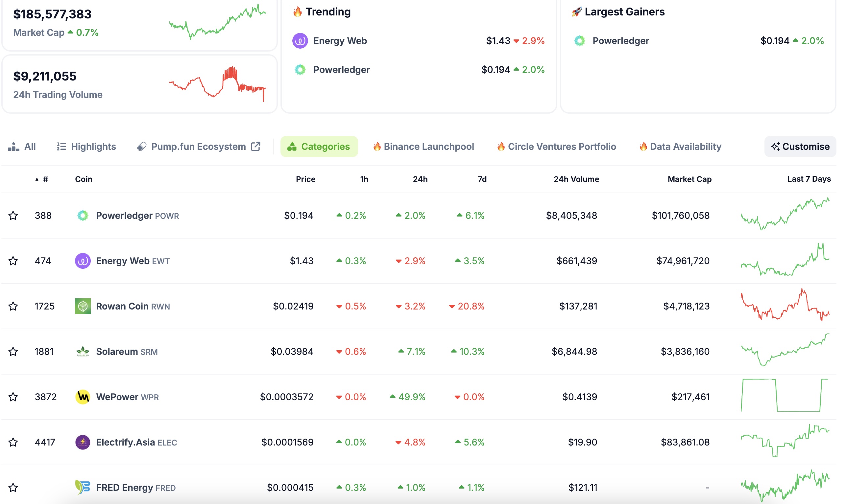Click the Market Cap sparkline chart
845x504 pixels.
click(x=217, y=22)
